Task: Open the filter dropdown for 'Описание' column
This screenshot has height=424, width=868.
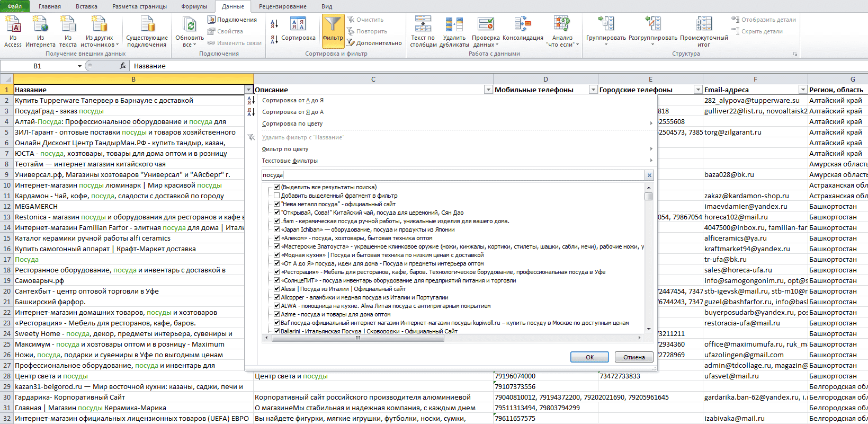Action: (488, 90)
